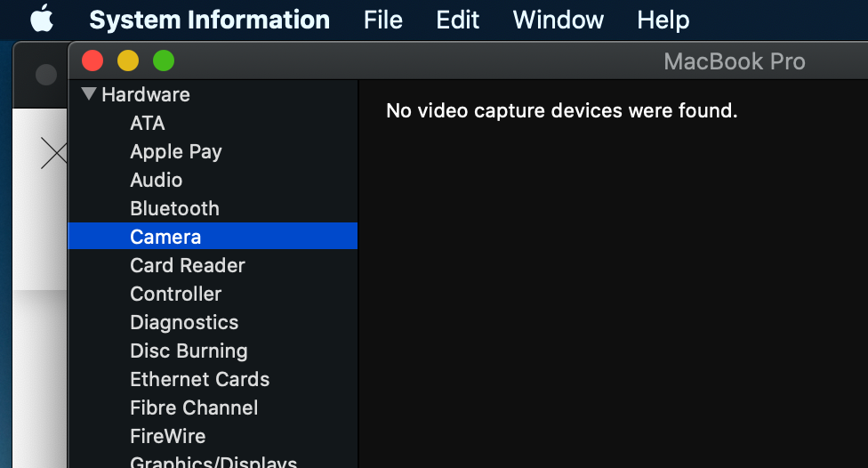
Task: Collapse the Hardware disclosure triangle
Action: pos(89,94)
